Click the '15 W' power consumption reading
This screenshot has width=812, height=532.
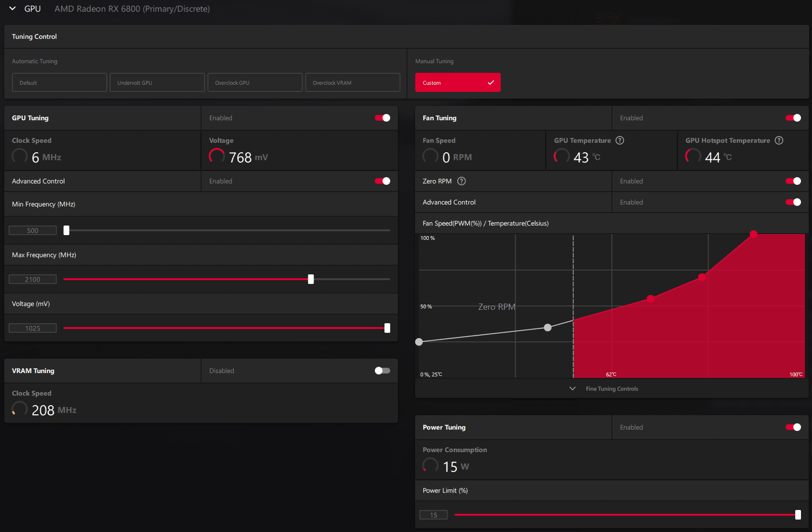456,466
